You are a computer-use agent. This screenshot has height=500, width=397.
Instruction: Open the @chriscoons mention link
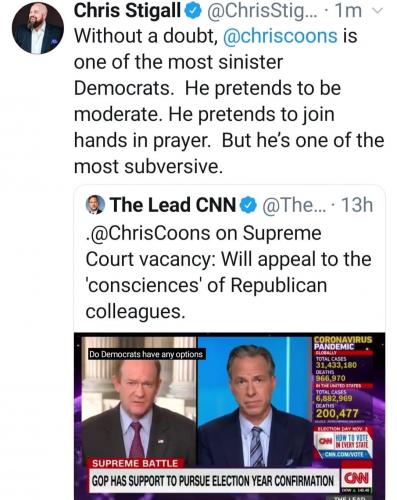click(x=280, y=36)
